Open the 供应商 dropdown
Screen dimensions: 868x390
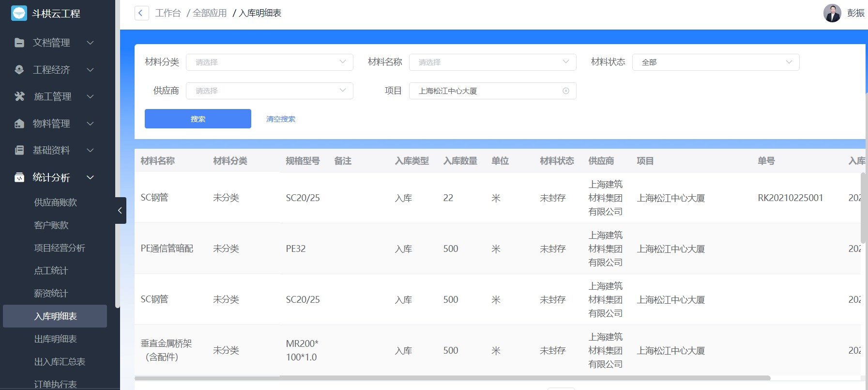click(269, 91)
